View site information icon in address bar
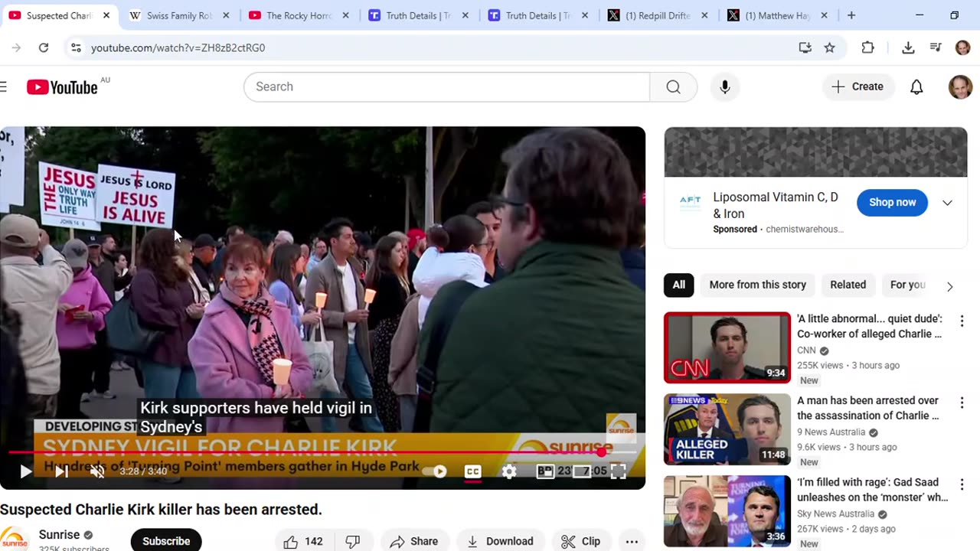The width and height of the screenshot is (980, 551). coord(75,47)
